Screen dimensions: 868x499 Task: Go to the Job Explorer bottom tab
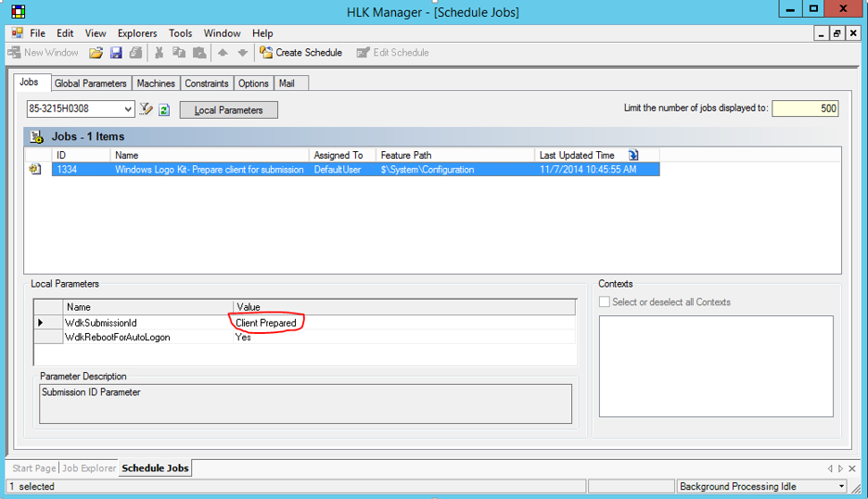pyautogui.click(x=89, y=468)
